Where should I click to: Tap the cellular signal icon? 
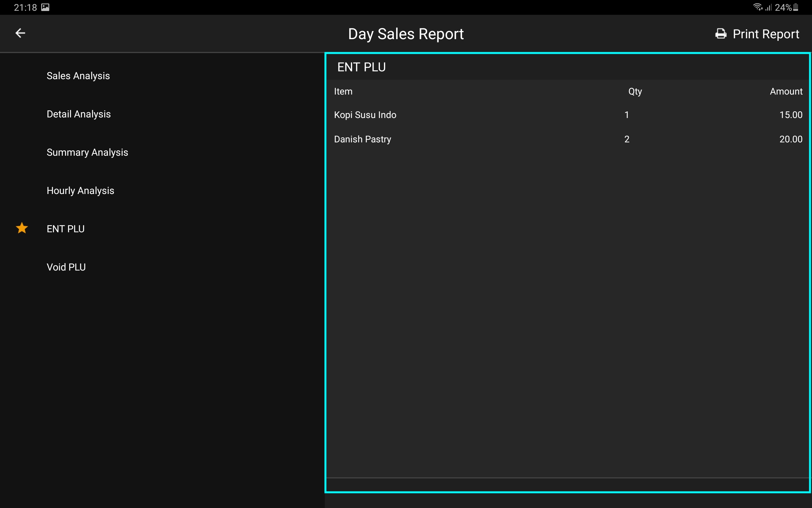[768, 7]
